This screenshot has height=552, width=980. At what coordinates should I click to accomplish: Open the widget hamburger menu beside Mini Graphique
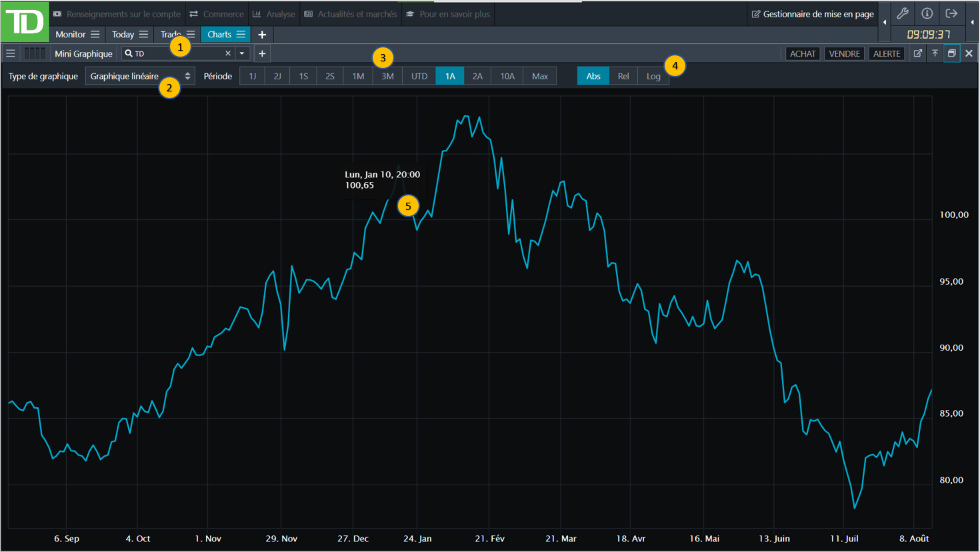(x=11, y=53)
